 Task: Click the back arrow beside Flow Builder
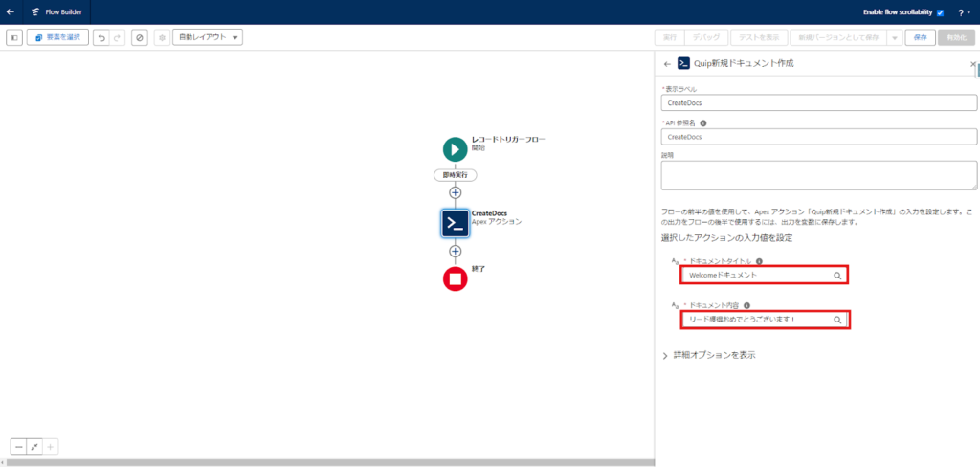pos(10,12)
